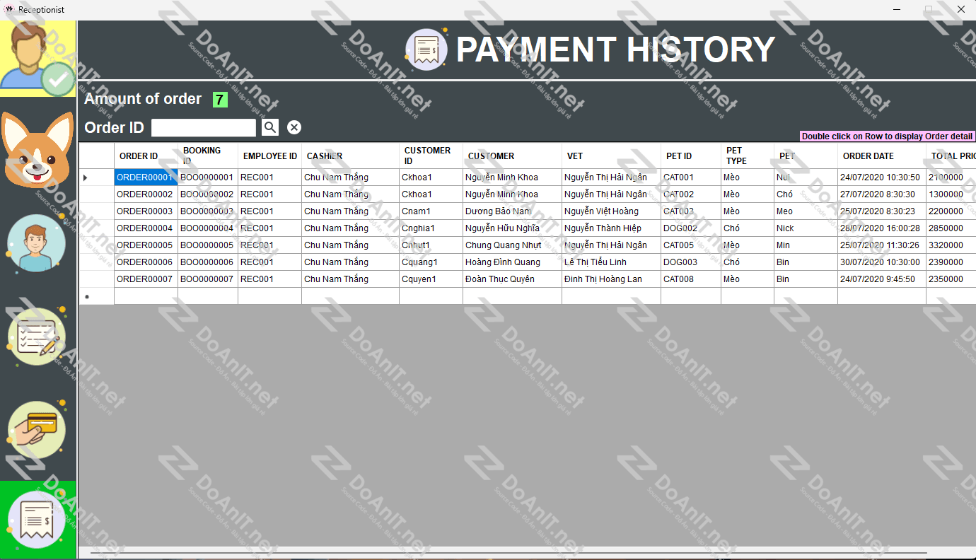Click customer cell Nguyễn Hữu Nghĩa

pos(512,228)
